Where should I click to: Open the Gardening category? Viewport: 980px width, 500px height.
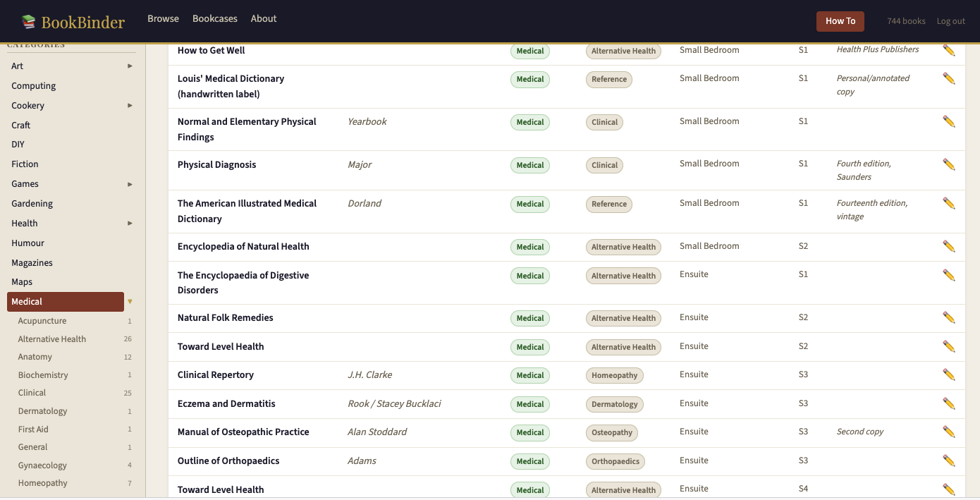(x=32, y=203)
